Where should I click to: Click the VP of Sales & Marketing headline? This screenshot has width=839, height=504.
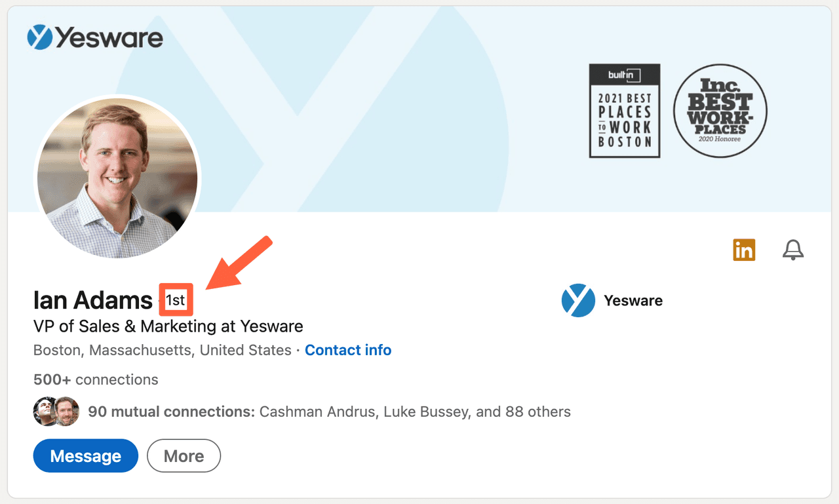pos(168,326)
